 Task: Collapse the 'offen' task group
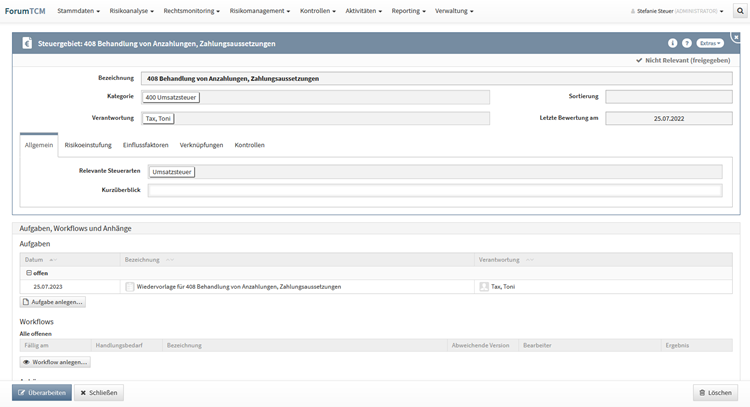coord(29,273)
